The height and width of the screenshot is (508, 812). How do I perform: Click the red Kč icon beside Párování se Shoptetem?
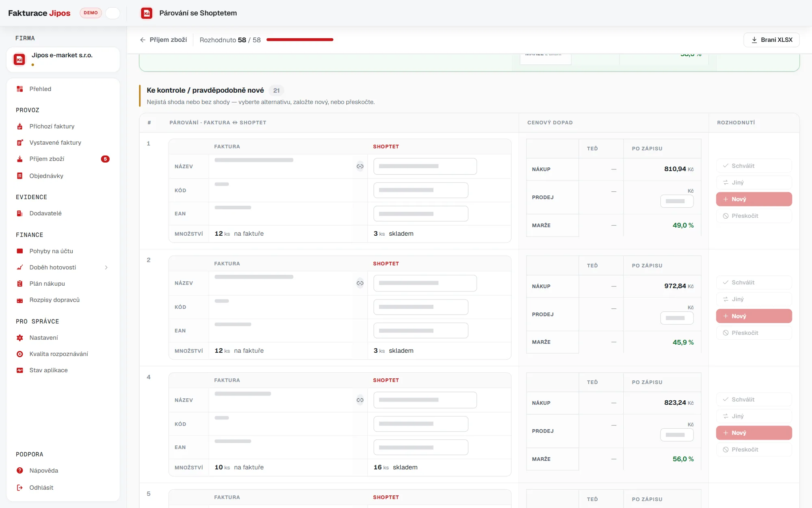[x=147, y=13]
